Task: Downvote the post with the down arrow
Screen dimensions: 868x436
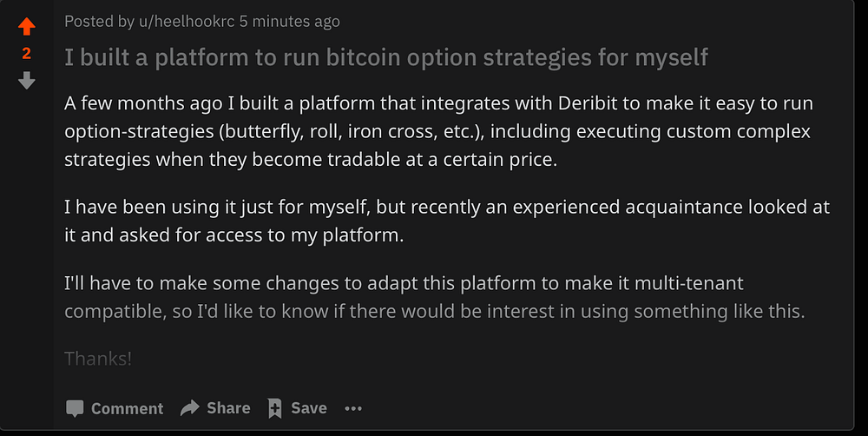Action: (27, 81)
